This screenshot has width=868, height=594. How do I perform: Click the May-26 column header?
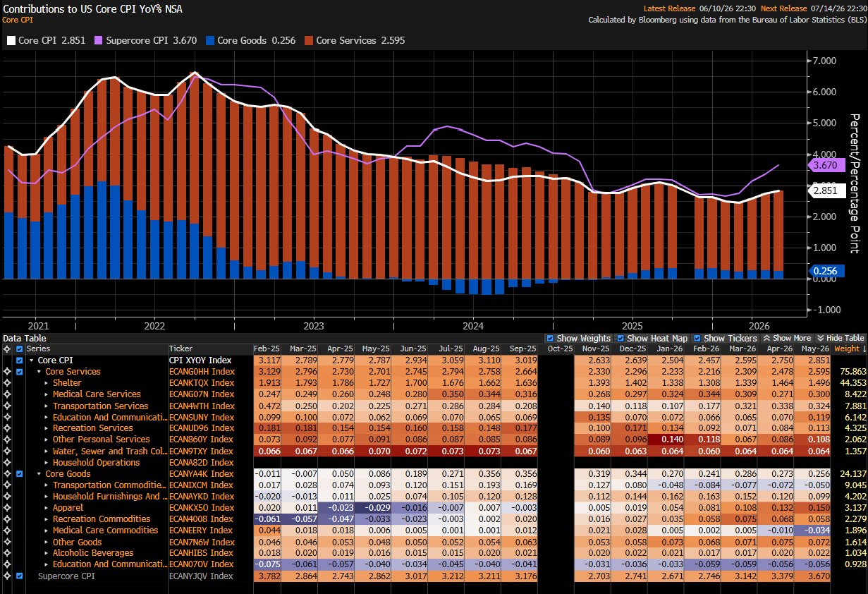coord(814,349)
